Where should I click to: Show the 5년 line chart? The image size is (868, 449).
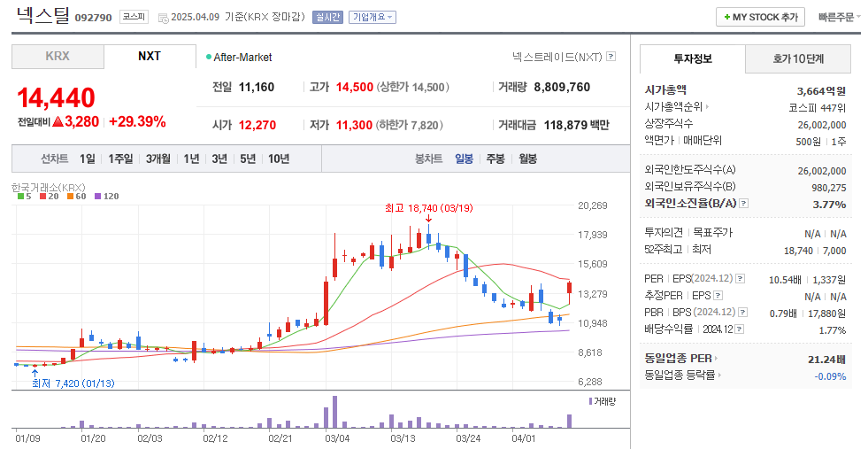click(248, 159)
